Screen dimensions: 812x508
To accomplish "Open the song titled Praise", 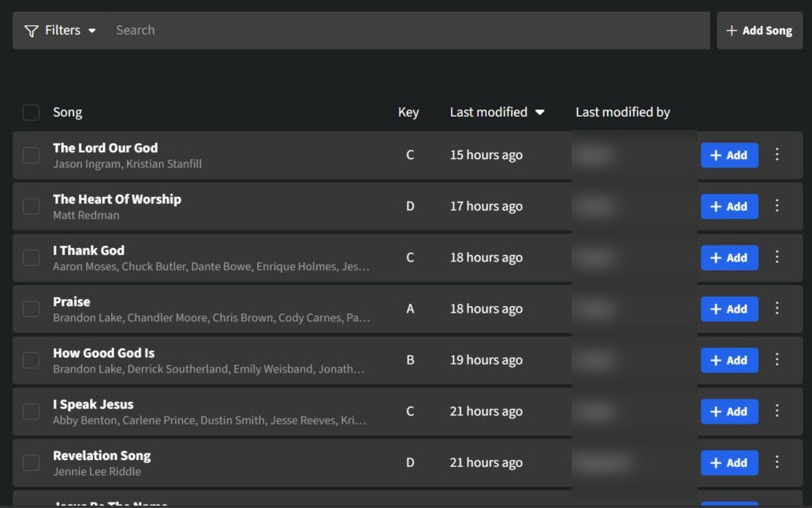I will (72, 302).
